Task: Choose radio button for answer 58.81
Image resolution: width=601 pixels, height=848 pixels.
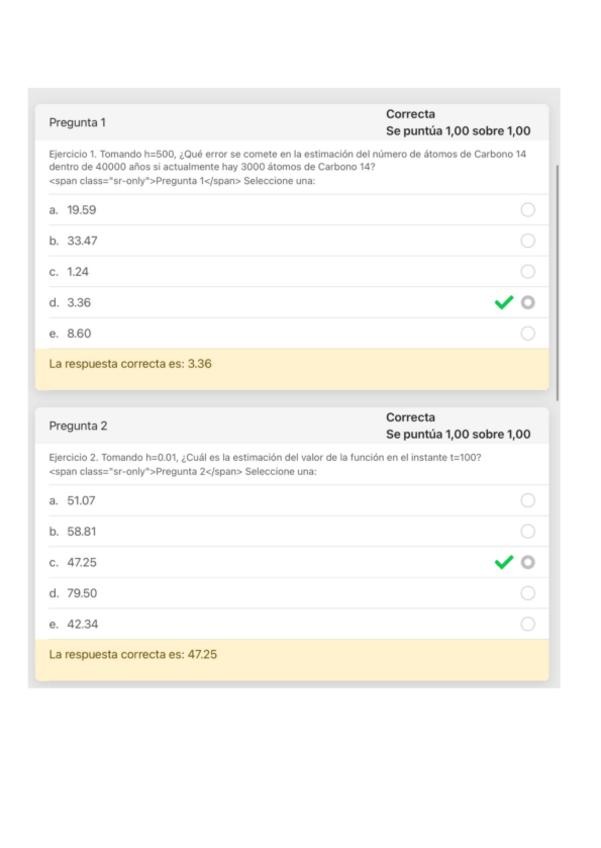Action: coord(528,531)
